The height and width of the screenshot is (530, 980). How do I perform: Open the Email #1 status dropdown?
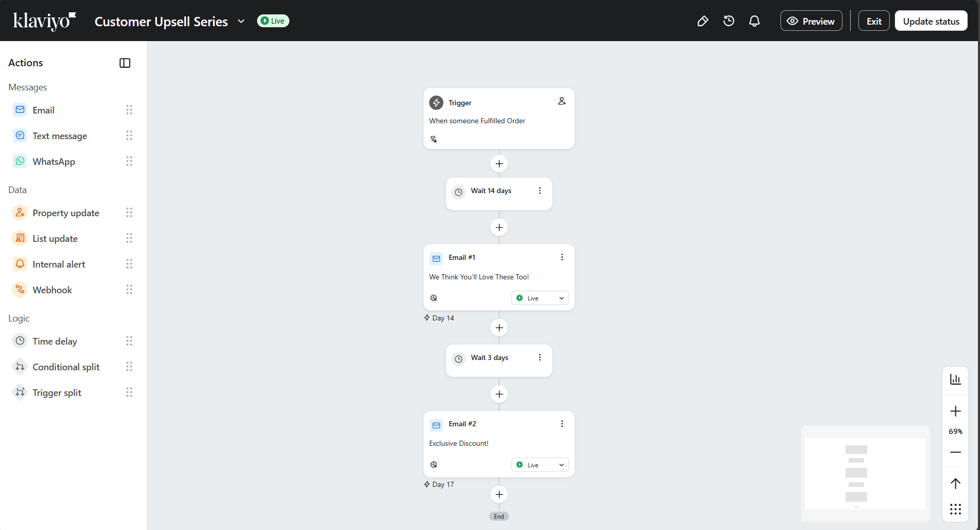tap(539, 297)
